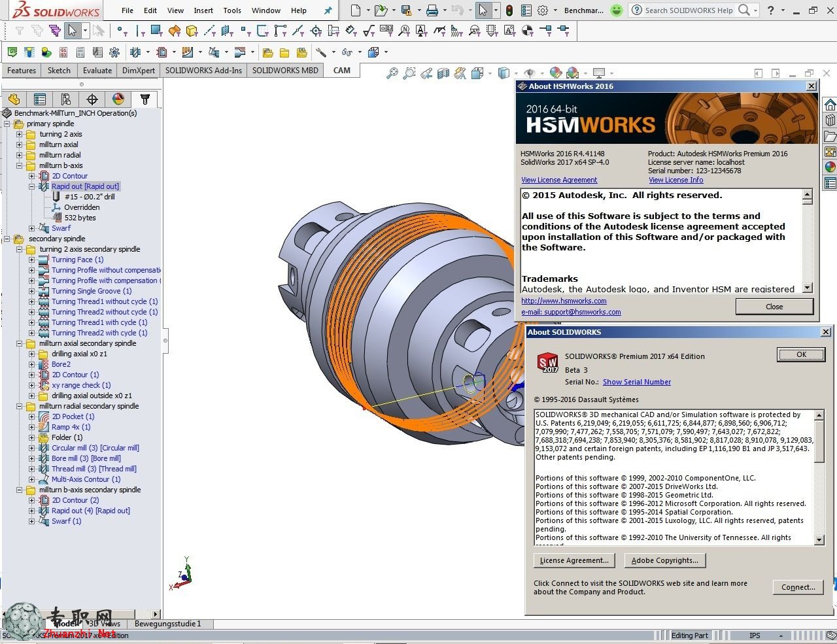Toggle Selected Filters purple funnel
This screenshot has height=644, width=837.
click(x=55, y=31)
